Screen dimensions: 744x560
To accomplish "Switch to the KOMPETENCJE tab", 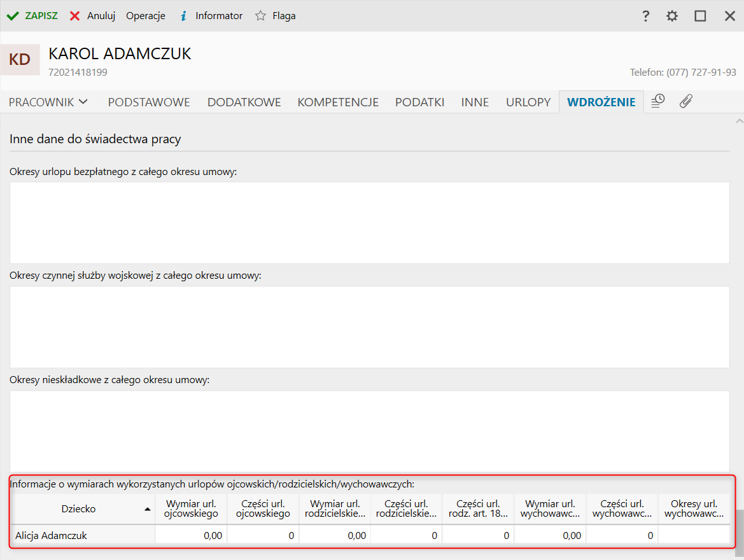I will click(338, 102).
